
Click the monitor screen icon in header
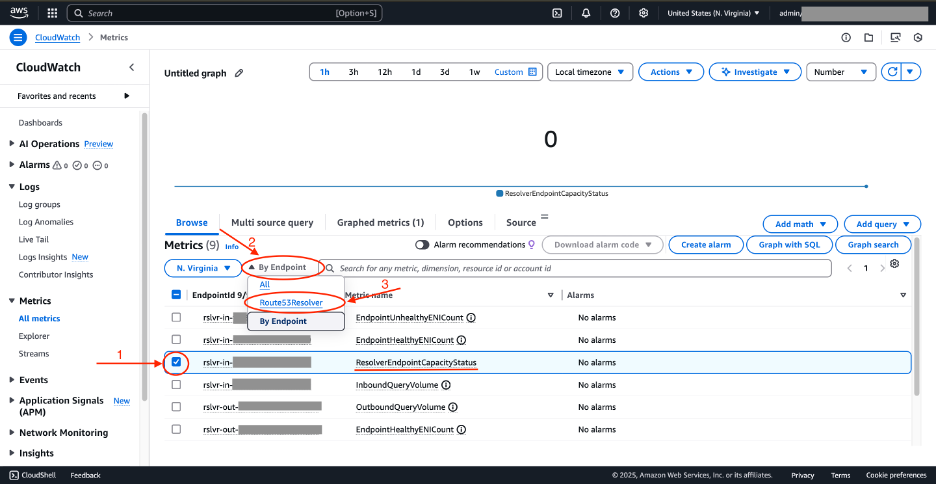(x=895, y=38)
